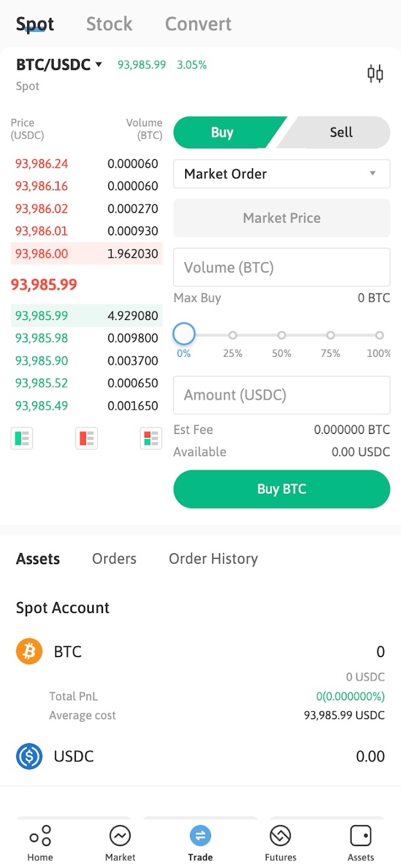This screenshot has width=401, height=868.
Task: Switch to the Stock tab
Action: (109, 24)
